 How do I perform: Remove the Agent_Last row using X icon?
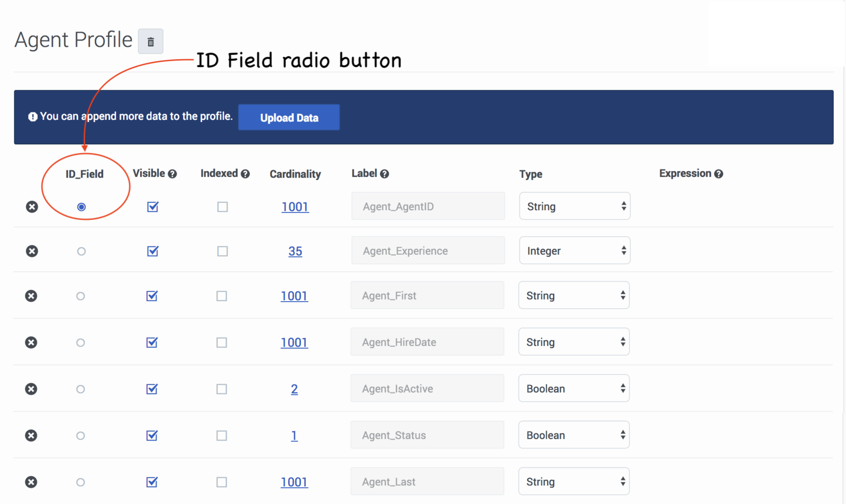click(x=31, y=482)
